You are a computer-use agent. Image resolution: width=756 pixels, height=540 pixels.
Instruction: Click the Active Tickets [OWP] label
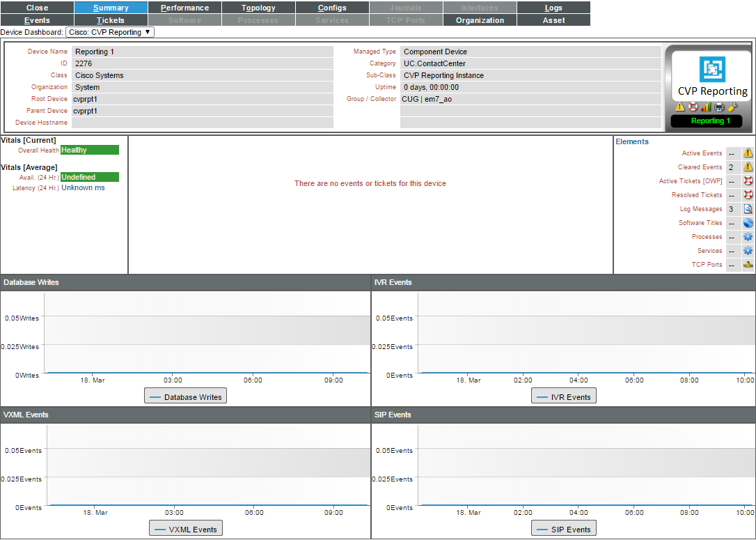(691, 181)
